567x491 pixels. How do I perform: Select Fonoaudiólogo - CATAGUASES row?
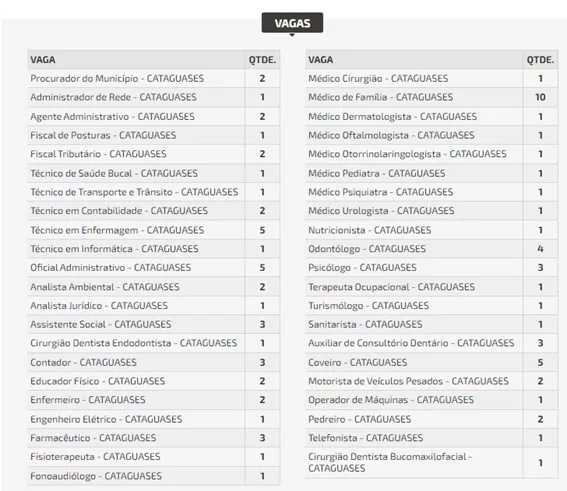pyautogui.click(x=154, y=476)
